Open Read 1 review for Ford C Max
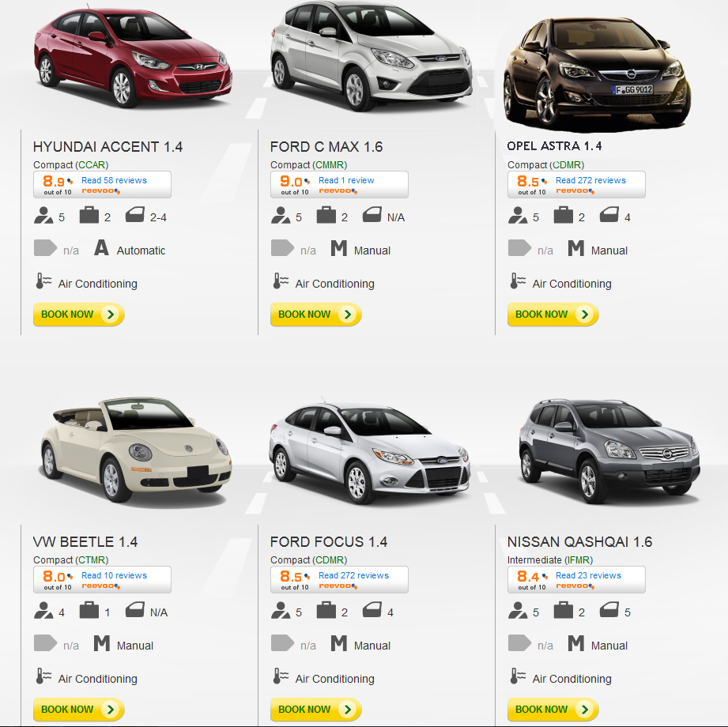 click(346, 180)
